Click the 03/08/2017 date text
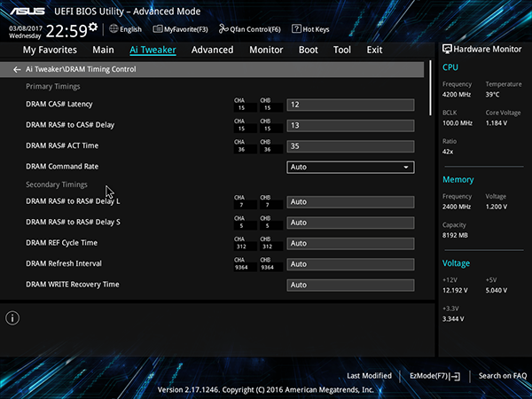The image size is (532, 399). pyautogui.click(x=25, y=28)
